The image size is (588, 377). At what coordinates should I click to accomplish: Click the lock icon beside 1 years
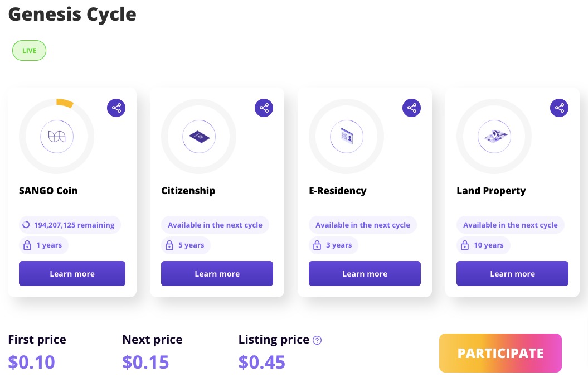(27, 245)
